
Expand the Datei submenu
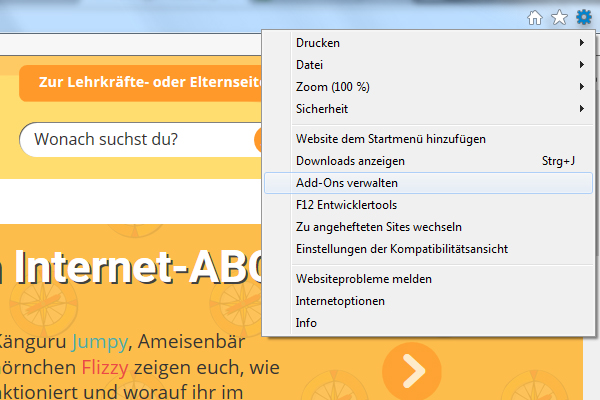[309, 65]
